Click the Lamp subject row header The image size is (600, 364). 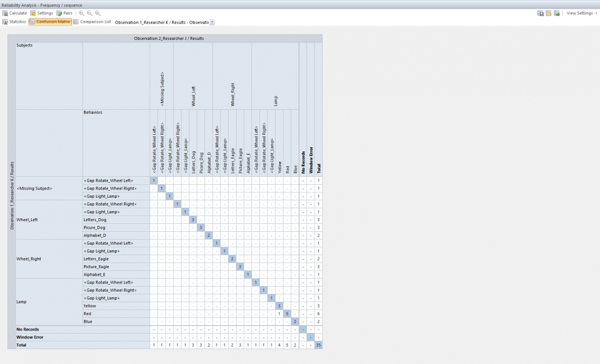(21, 302)
